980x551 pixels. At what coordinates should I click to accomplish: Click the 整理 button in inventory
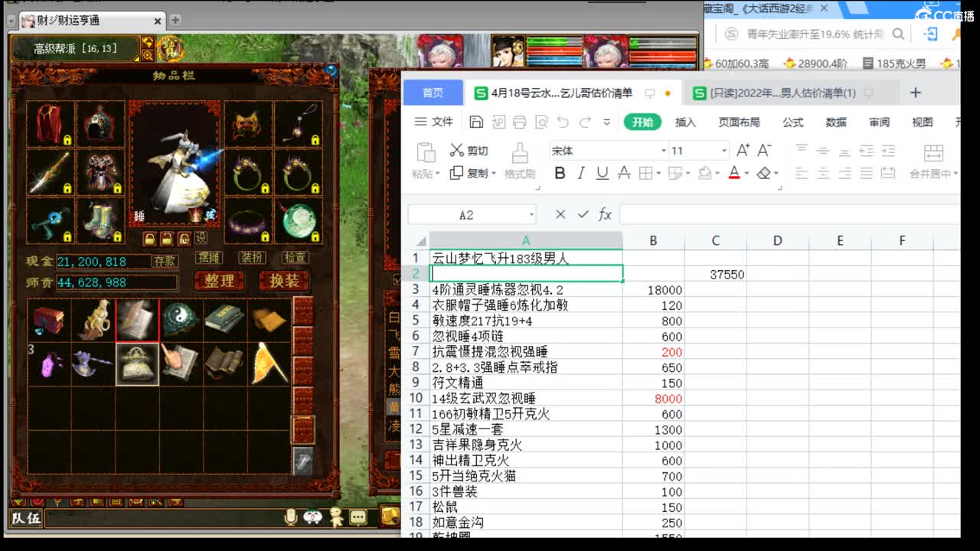[219, 281]
